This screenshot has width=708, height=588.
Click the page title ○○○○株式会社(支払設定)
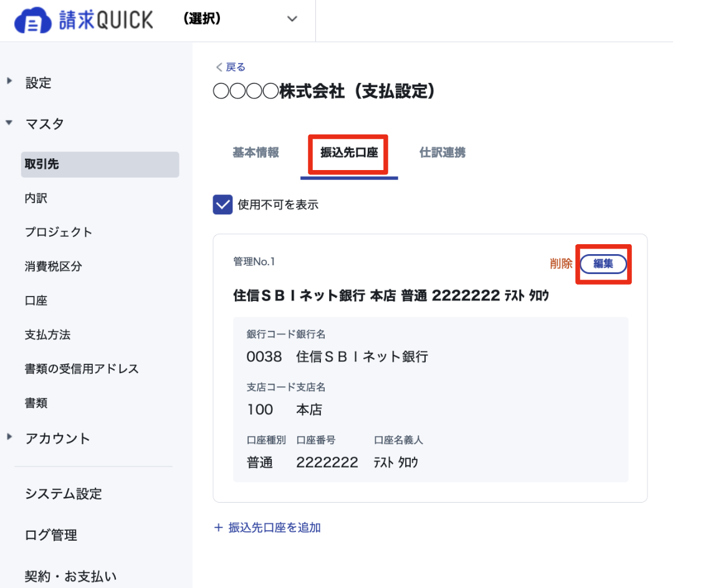tap(323, 91)
